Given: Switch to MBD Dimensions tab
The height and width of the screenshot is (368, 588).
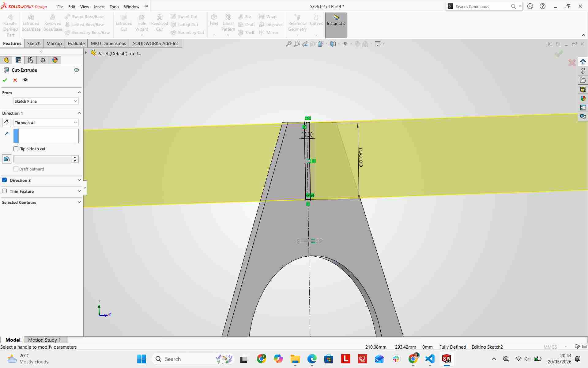Looking at the screenshot, I should (x=108, y=44).
